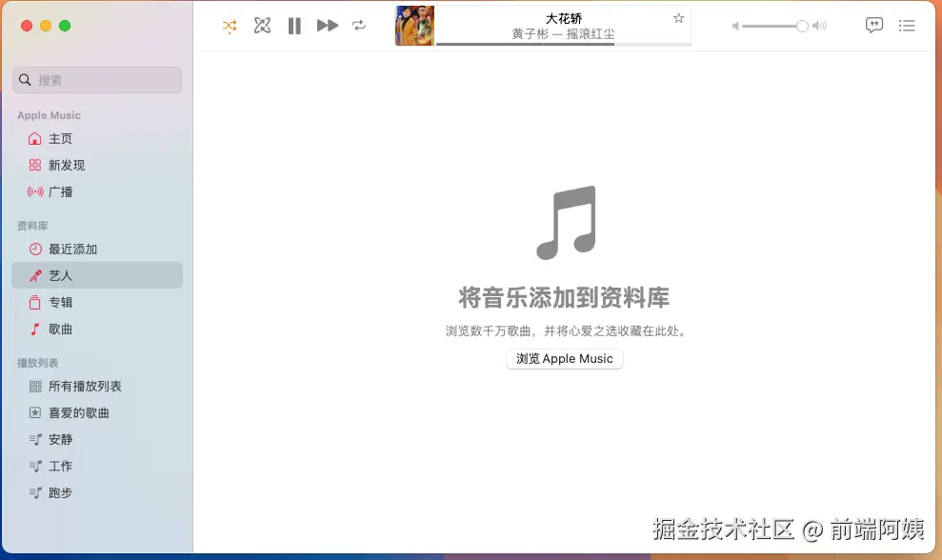Adjust the volume slider

click(x=773, y=26)
